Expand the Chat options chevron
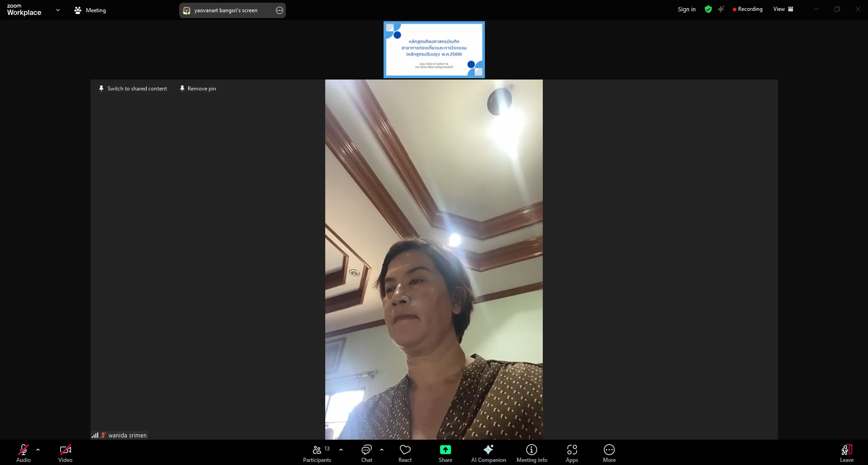Image resolution: width=868 pixels, height=465 pixels. point(382,450)
